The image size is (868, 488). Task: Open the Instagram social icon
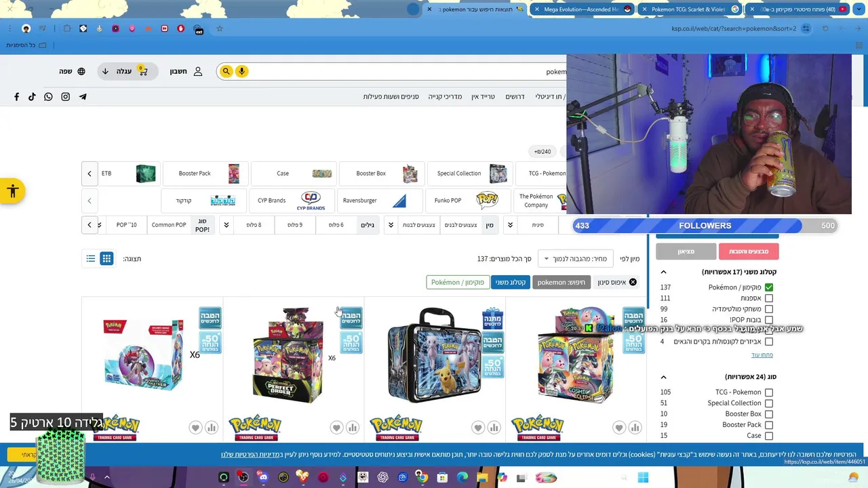[66, 97]
